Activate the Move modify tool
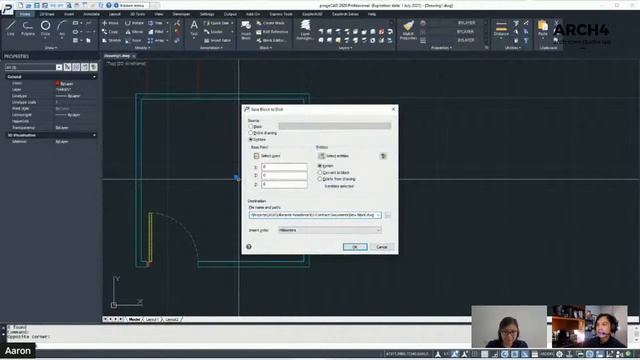This screenshot has width=640, height=360. [110, 23]
